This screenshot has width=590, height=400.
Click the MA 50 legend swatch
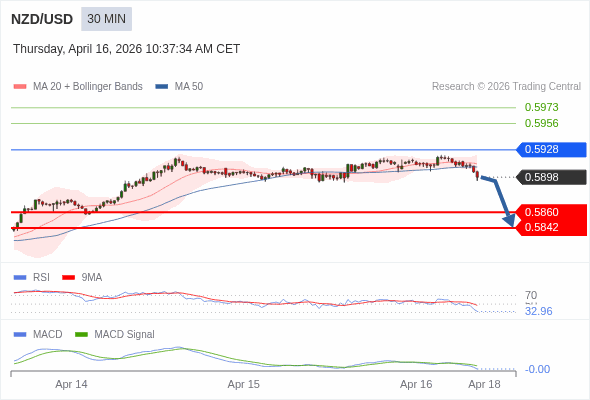coord(161,87)
